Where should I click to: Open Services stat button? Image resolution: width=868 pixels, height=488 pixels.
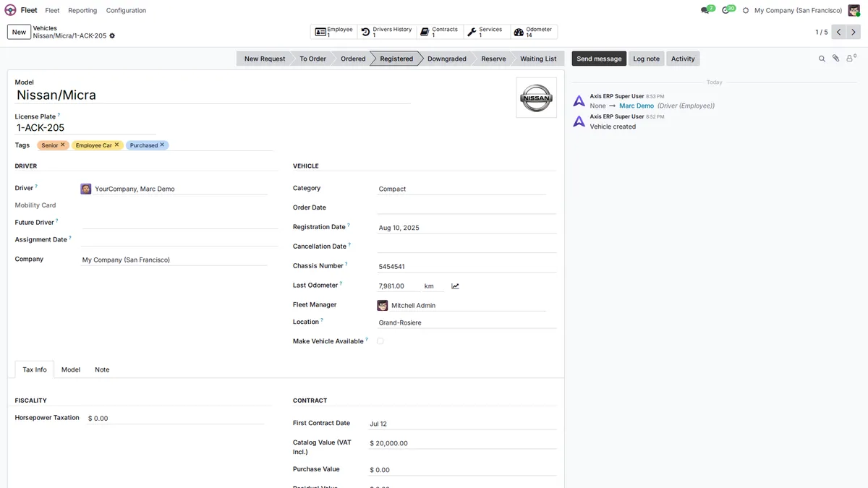[x=486, y=32]
